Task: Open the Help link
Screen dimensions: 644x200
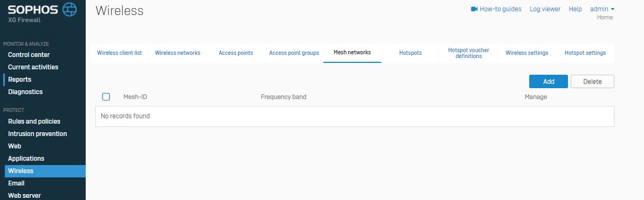Action: coord(575,9)
